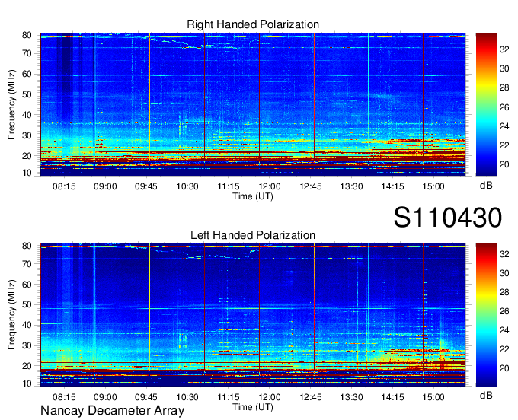Click the right-handed plot's dB colorbar

pos(486,104)
